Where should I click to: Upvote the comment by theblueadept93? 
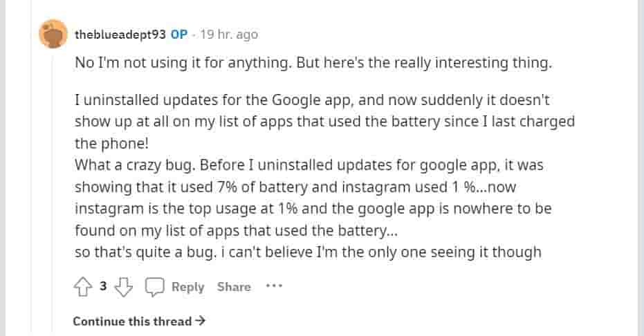click(x=82, y=287)
